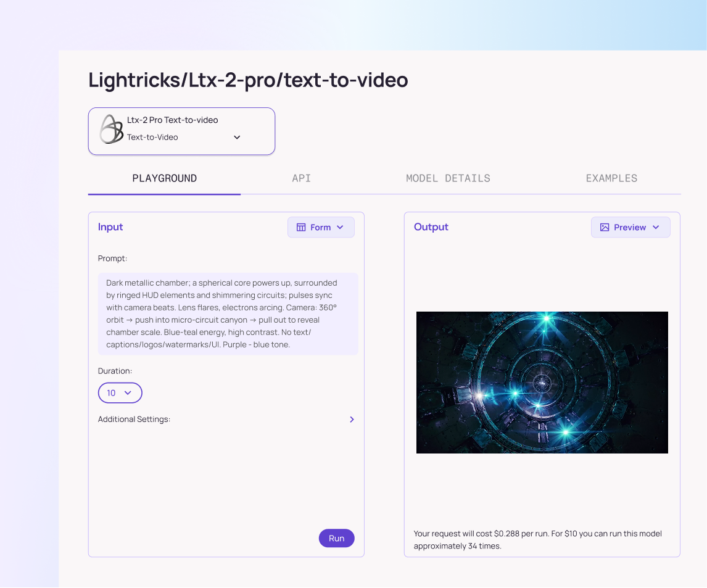The height and width of the screenshot is (588, 707).
Task: Click the generated video preview thumbnail
Action: click(x=542, y=383)
